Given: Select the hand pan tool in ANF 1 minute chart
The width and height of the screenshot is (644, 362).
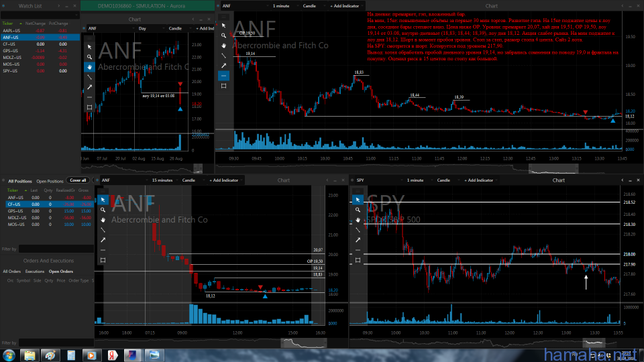Looking at the screenshot, I should coord(223,46).
